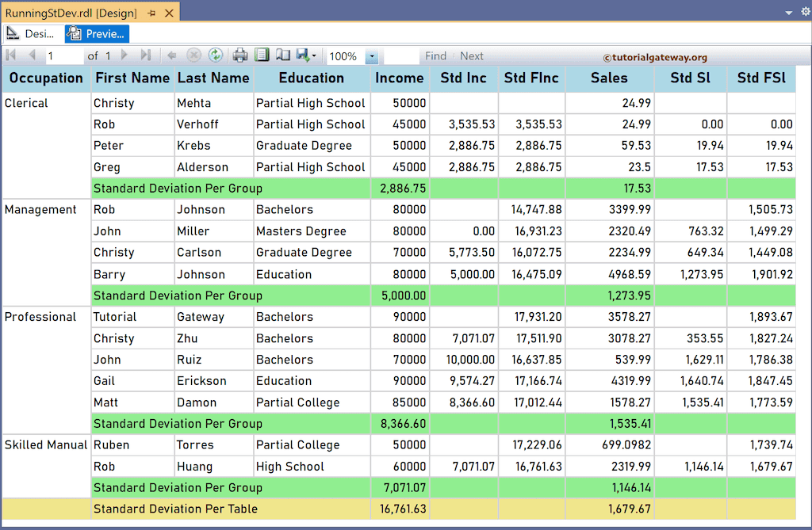
Task: Go to the previous page
Action: tap(31, 55)
